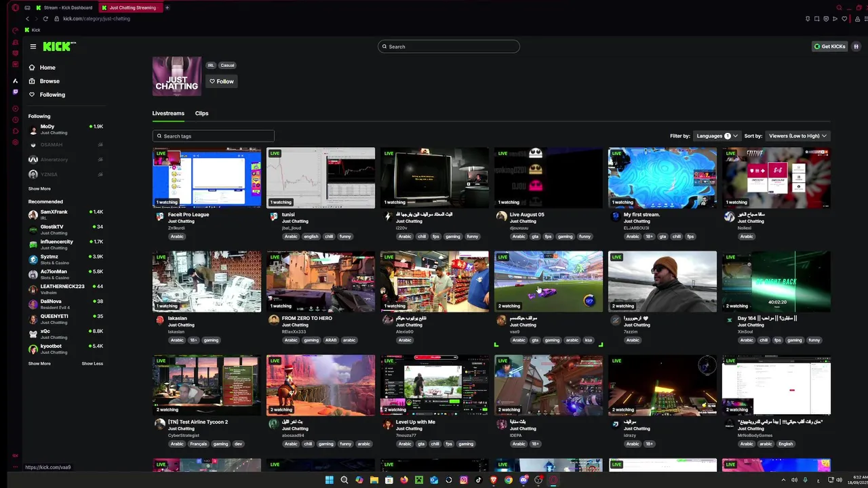
Task: Open the DaliNova recommended channel
Action: (x=66, y=304)
